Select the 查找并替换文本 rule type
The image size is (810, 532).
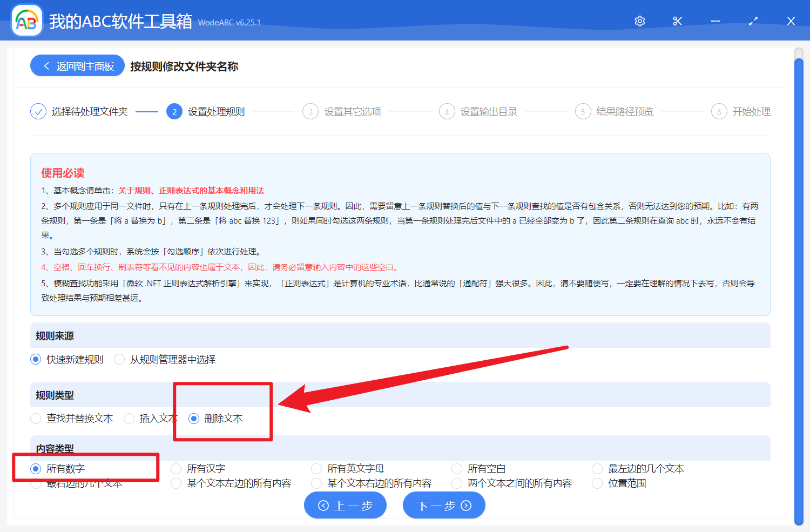[36, 419]
